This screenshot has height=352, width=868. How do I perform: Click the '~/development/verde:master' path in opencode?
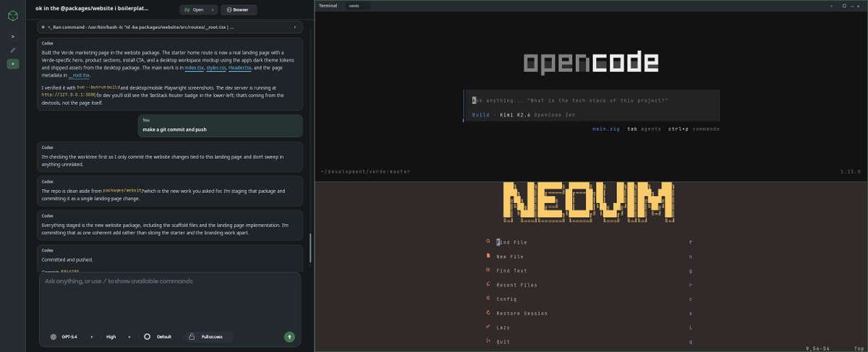pos(365,171)
